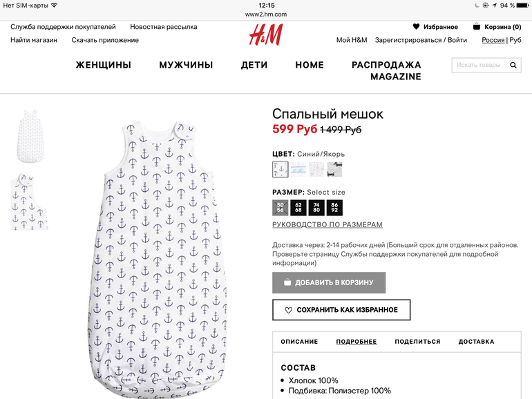Click heart icon in Сохранить как избранное
The height and width of the screenshot is (399, 532).
(288, 310)
